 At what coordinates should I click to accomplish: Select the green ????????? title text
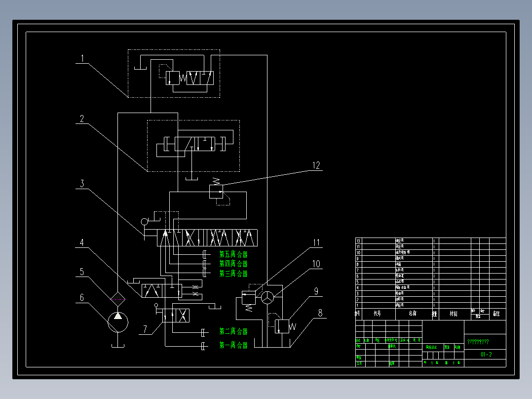[478, 342]
